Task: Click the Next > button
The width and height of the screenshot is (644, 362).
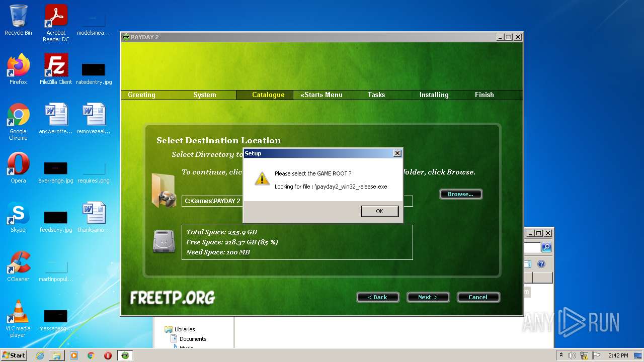Action: [x=428, y=297]
